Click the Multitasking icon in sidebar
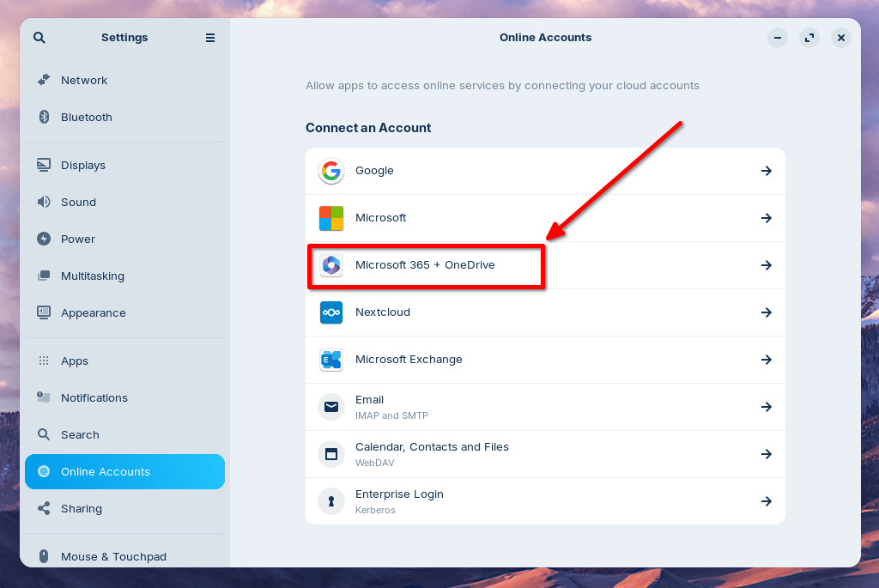The image size is (879, 588). [44, 276]
